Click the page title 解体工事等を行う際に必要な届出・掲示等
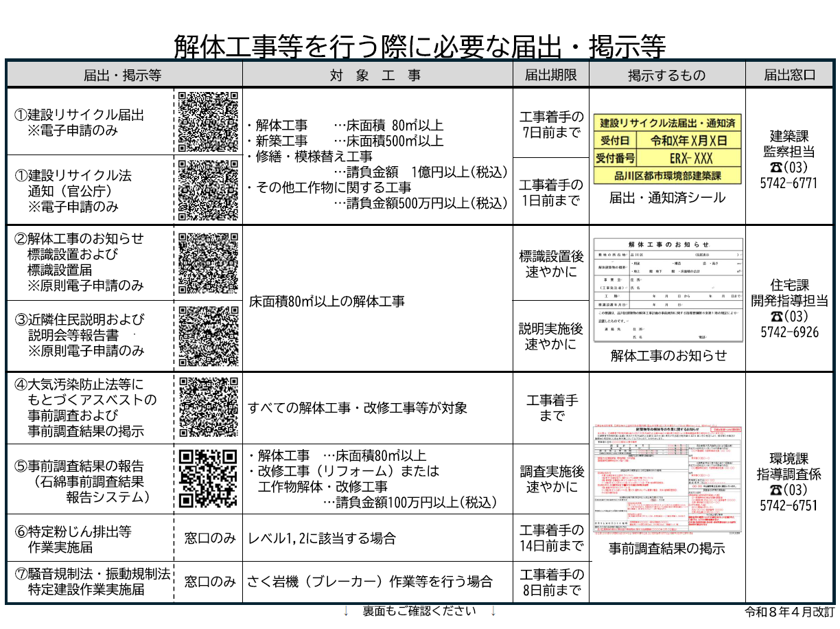This screenshot has height=629, width=840. [419, 47]
